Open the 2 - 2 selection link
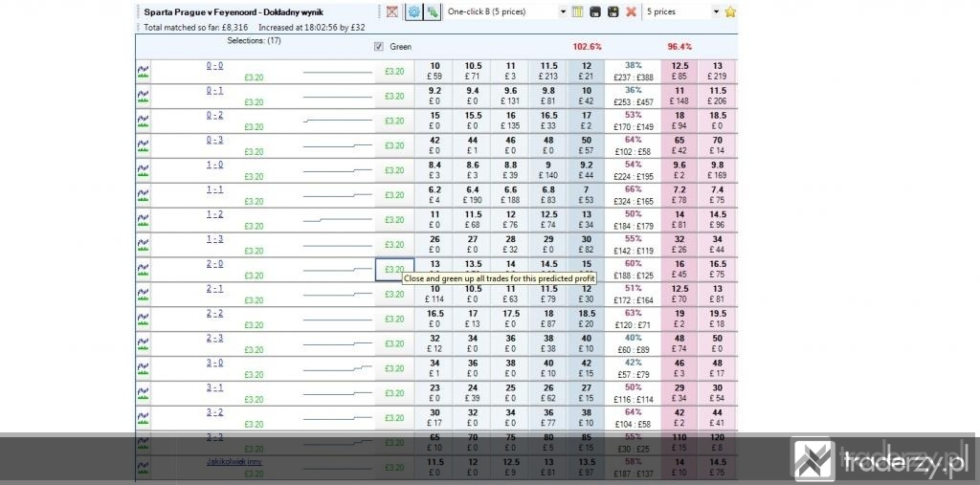The width and height of the screenshot is (980, 485). 215,313
